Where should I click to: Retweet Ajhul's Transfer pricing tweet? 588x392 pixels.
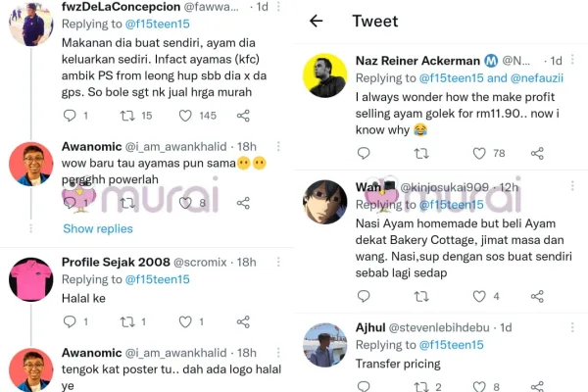pyautogui.click(x=421, y=387)
